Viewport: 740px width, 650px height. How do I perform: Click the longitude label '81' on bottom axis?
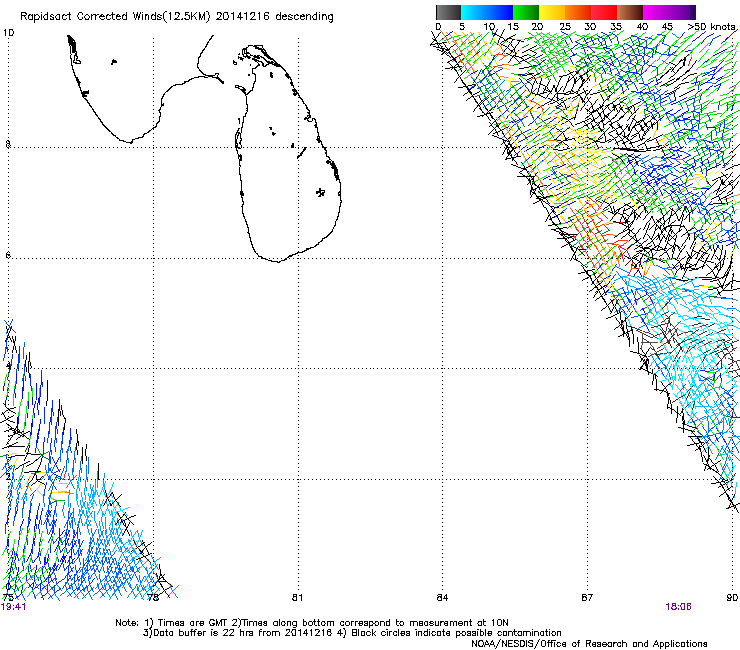(297, 598)
